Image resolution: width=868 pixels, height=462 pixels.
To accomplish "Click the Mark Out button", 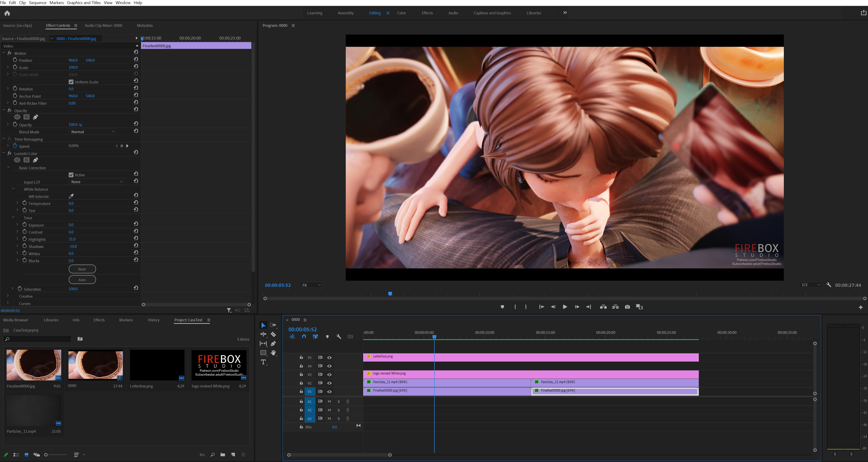I will (526, 307).
